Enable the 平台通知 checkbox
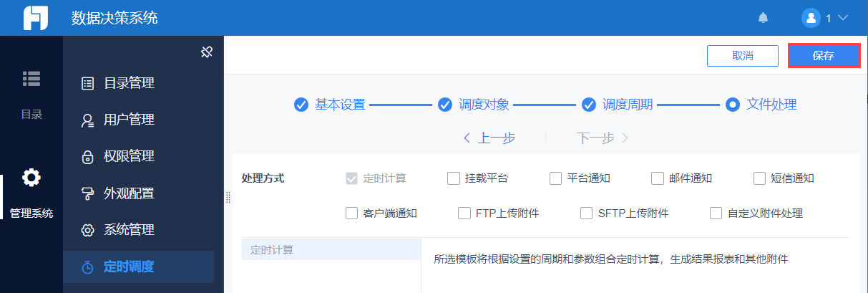Image resolution: width=868 pixels, height=293 pixels. tap(556, 178)
